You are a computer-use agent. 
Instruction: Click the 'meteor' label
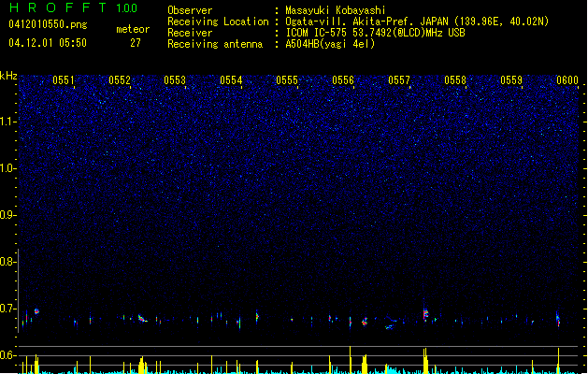click(133, 29)
